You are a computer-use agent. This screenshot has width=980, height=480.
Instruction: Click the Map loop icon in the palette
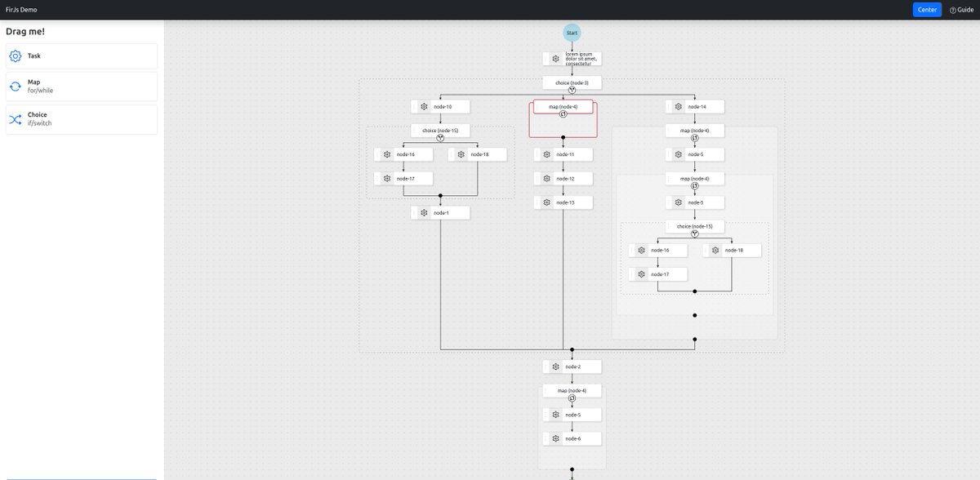pyautogui.click(x=15, y=87)
